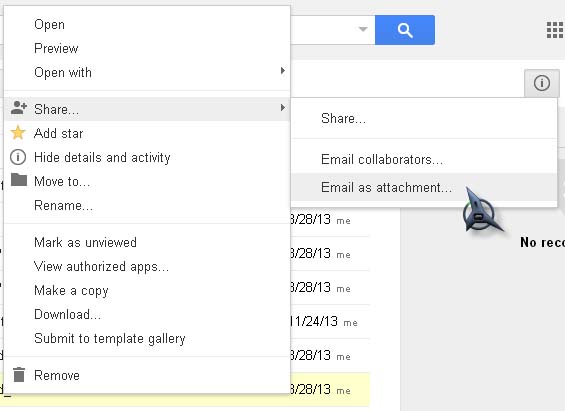Expand the Share submenu arrow
565x411 pixels.
coord(283,108)
